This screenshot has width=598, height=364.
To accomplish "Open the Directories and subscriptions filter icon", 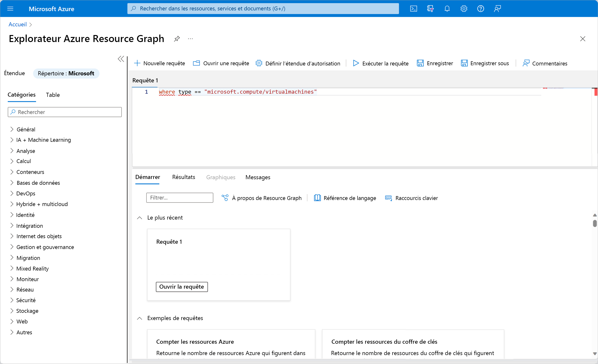I will tap(430, 9).
